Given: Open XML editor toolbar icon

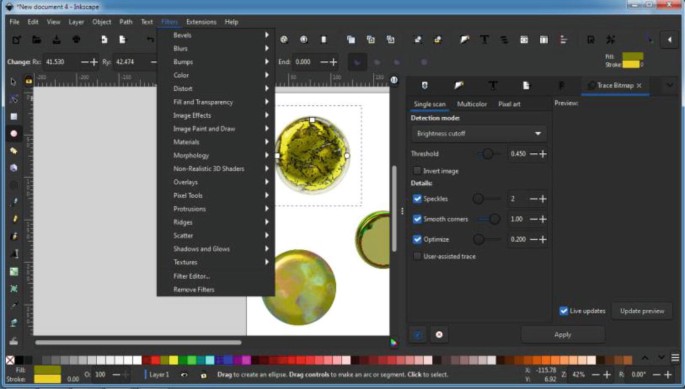Looking at the screenshot, I should [x=524, y=40].
